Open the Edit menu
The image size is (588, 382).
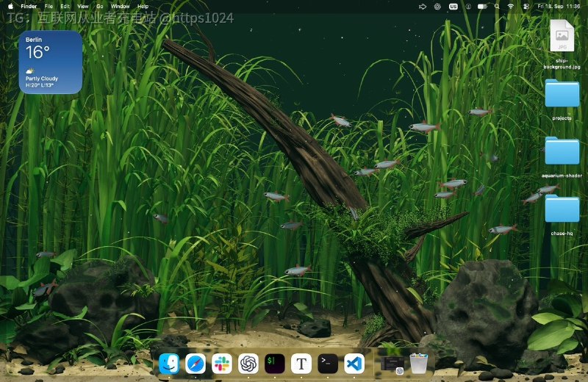pyautogui.click(x=65, y=7)
